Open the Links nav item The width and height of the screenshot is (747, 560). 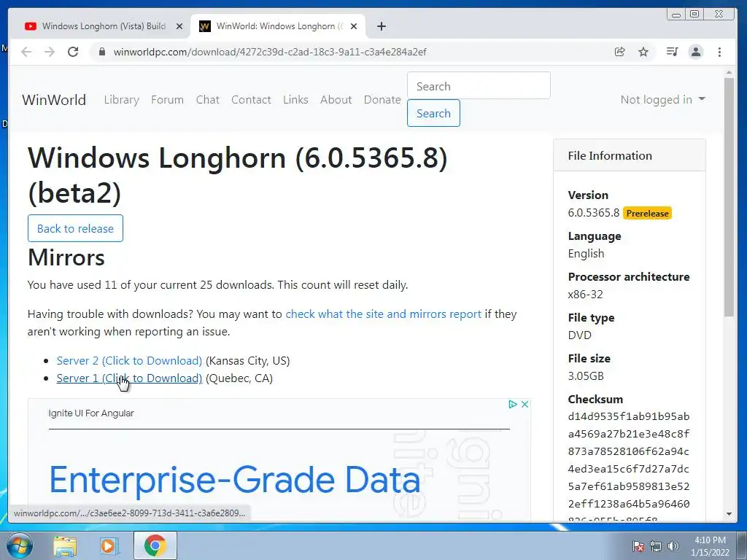(295, 99)
